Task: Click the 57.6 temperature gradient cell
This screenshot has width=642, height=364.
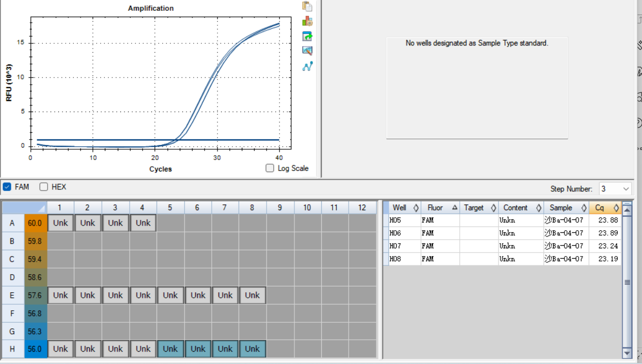Action: click(x=35, y=295)
